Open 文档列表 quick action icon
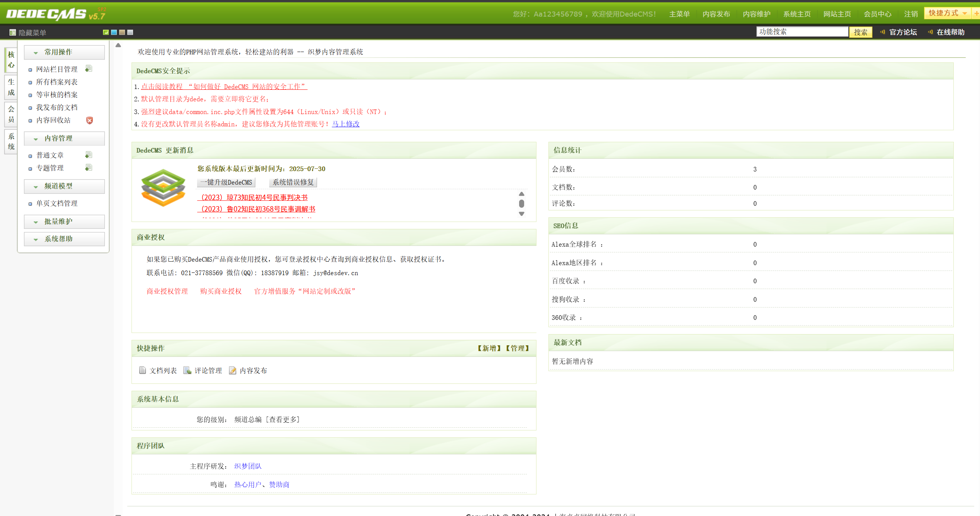Viewport: 980px width, 516px height. point(142,370)
